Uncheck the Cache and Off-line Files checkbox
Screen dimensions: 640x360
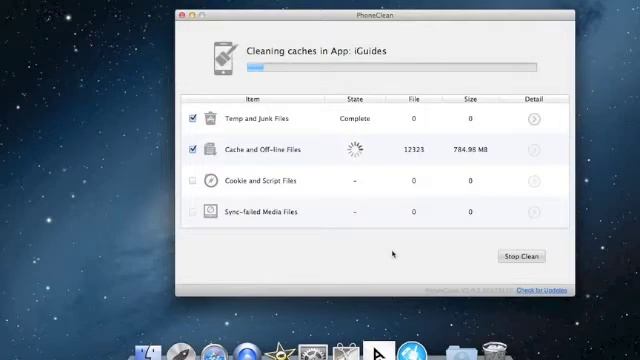[193, 149]
